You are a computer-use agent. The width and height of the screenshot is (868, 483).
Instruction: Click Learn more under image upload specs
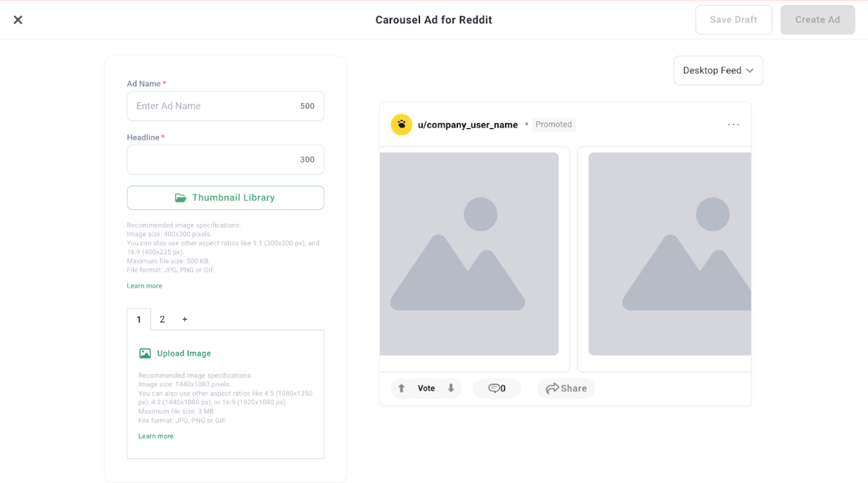[x=155, y=436]
